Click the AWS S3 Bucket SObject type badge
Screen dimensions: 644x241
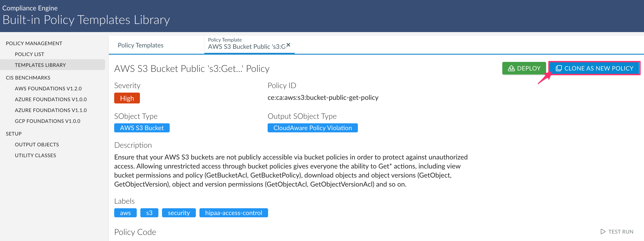[x=142, y=128]
